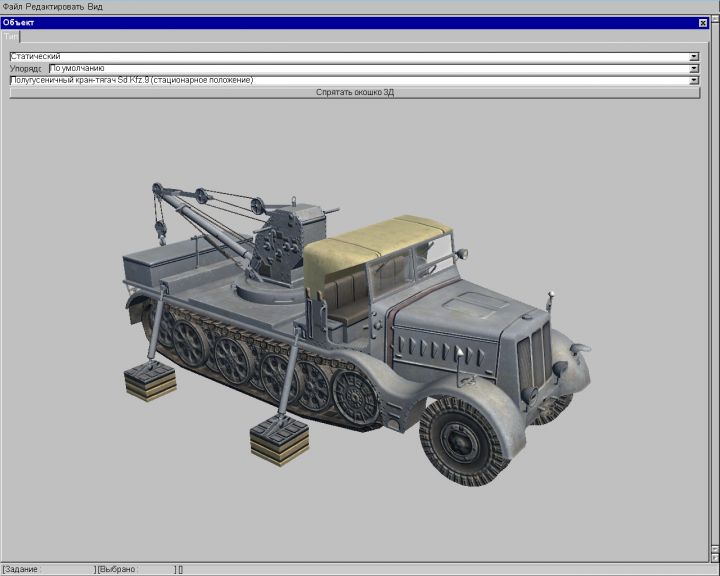This screenshot has height=576, width=720.
Task: Expand the По умолчанию sort dropdown arrow
Action: 694,69
